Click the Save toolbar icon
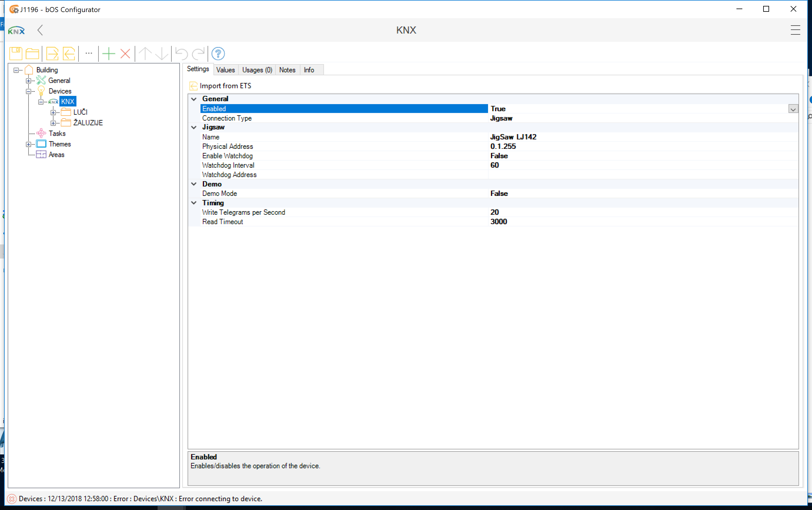Screen dimensions: 812x510 pos(16,54)
